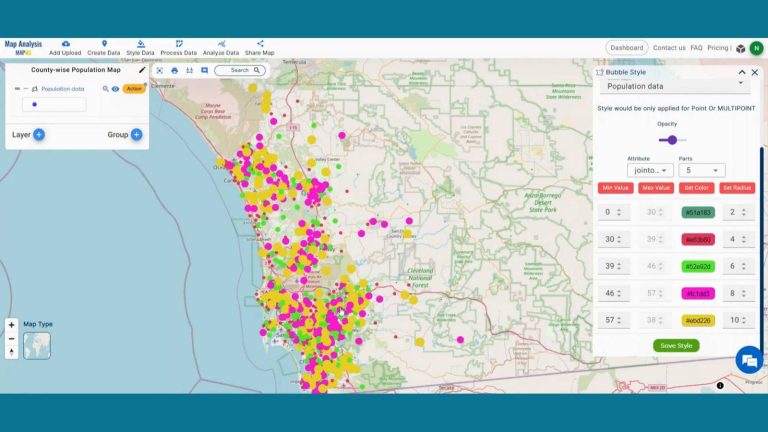Click the print map icon
Image resolution: width=768 pixels, height=432 pixels.
click(x=174, y=71)
